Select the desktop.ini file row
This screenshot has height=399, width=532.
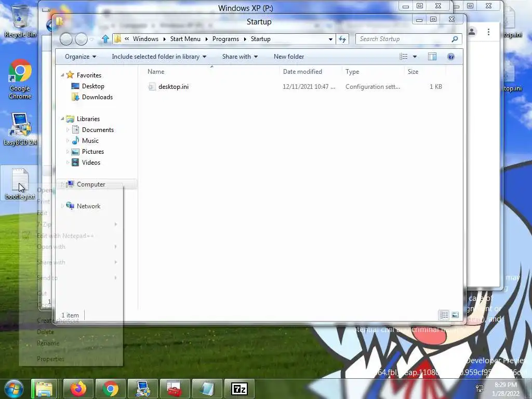[295, 87]
